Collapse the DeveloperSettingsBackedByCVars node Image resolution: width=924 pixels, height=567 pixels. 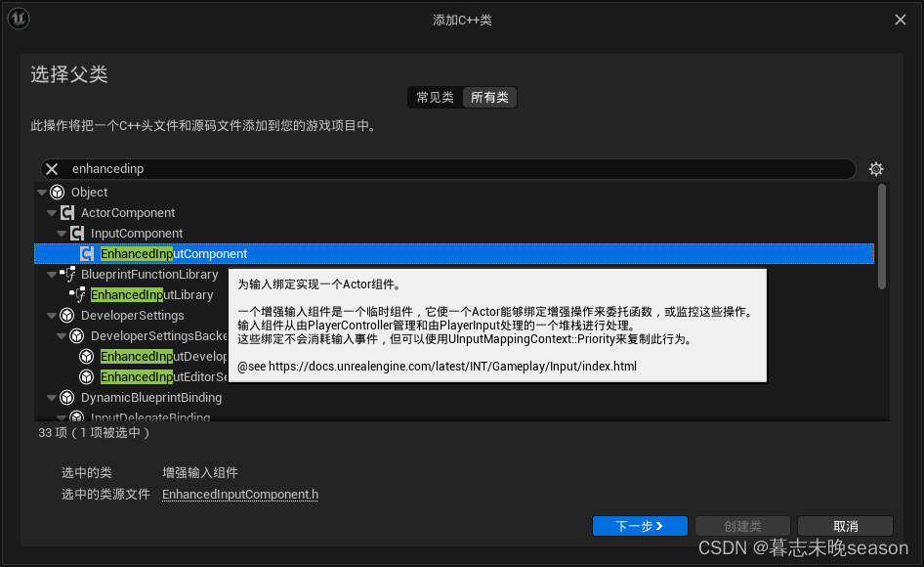pos(62,336)
